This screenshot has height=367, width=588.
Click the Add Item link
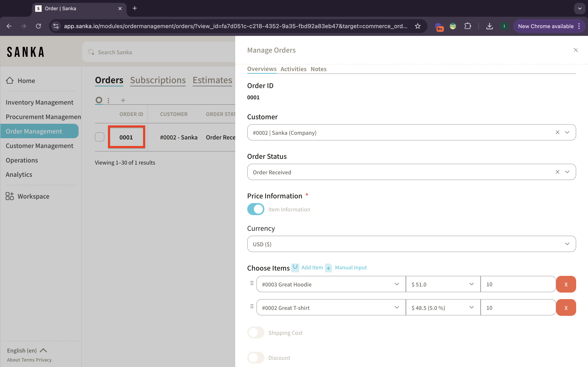[312, 268]
